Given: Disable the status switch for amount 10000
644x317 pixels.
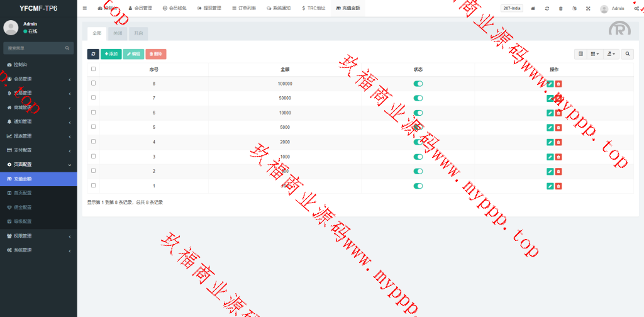Looking at the screenshot, I should point(418,113).
